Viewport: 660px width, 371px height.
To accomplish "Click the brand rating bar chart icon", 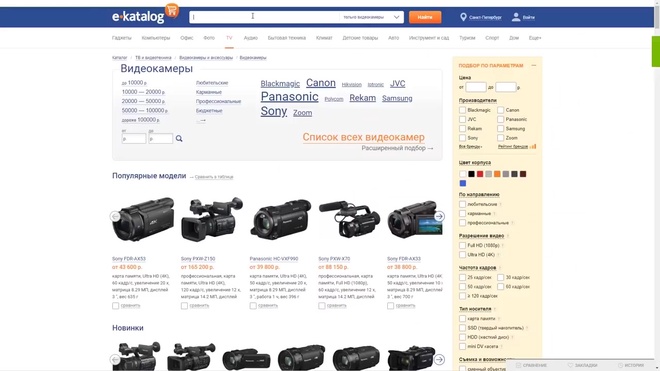I will click(533, 147).
